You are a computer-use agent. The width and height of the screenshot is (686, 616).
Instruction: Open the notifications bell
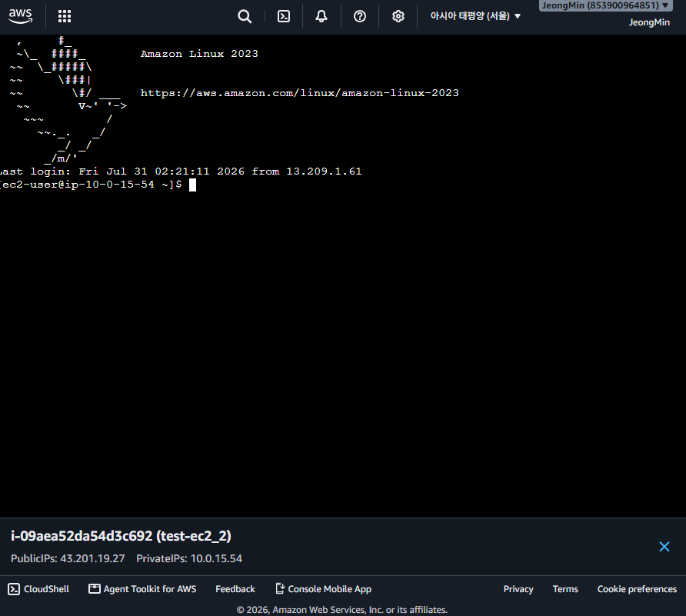tap(321, 16)
